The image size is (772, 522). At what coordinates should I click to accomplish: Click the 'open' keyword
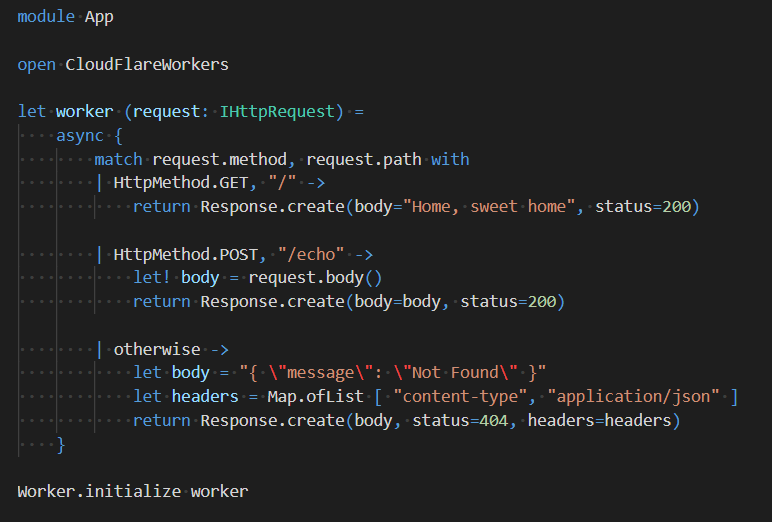tap(36, 65)
